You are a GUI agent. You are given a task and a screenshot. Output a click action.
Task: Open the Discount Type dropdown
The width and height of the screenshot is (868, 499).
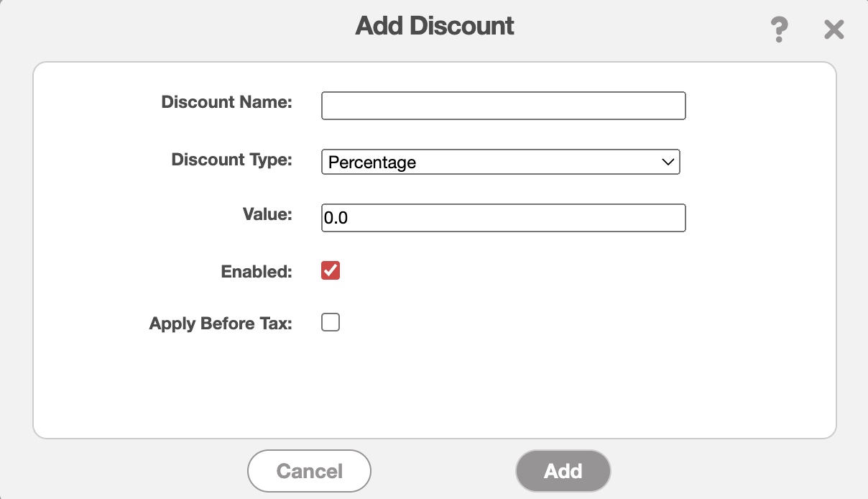(500, 162)
